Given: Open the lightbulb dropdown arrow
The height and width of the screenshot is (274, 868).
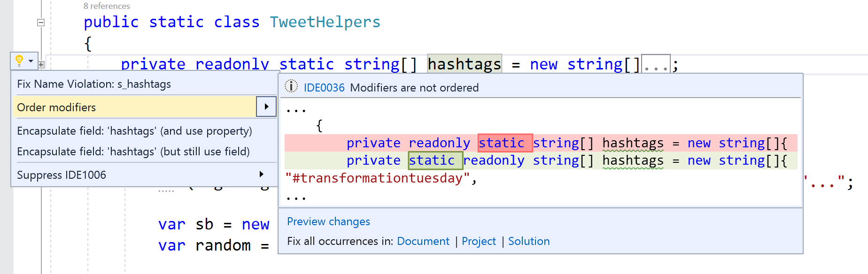Looking at the screenshot, I should point(31,61).
